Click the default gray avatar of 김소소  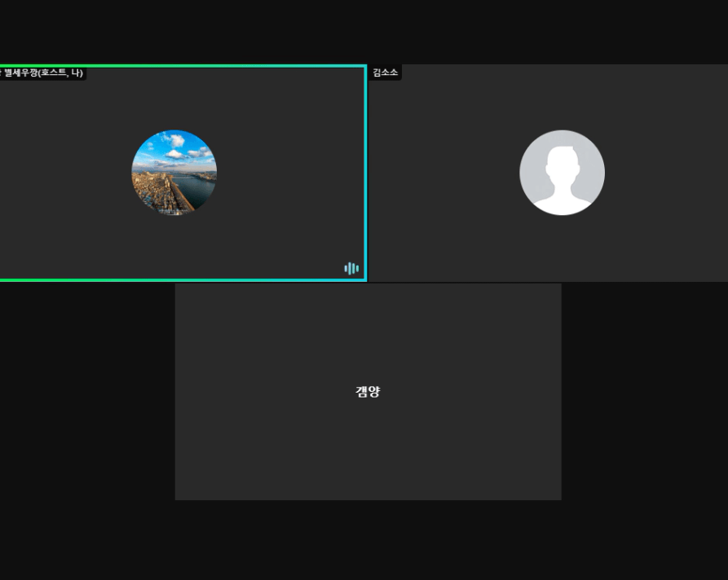click(562, 173)
